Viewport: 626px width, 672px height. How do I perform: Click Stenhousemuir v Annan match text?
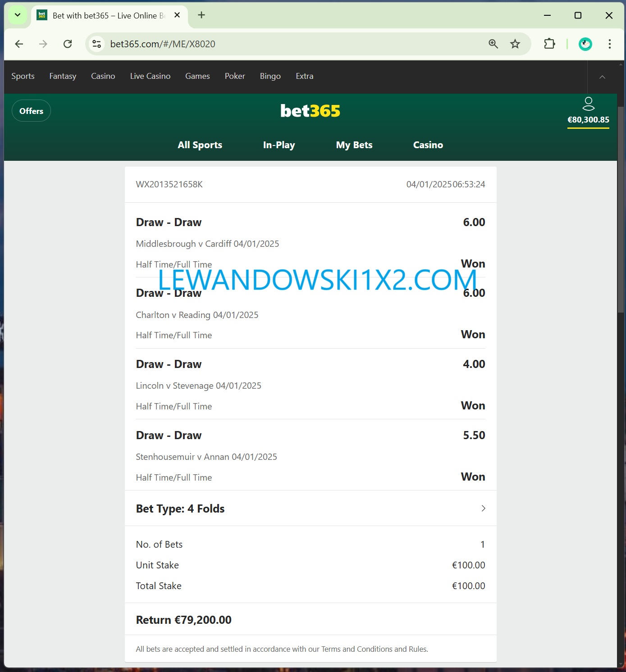coord(206,457)
